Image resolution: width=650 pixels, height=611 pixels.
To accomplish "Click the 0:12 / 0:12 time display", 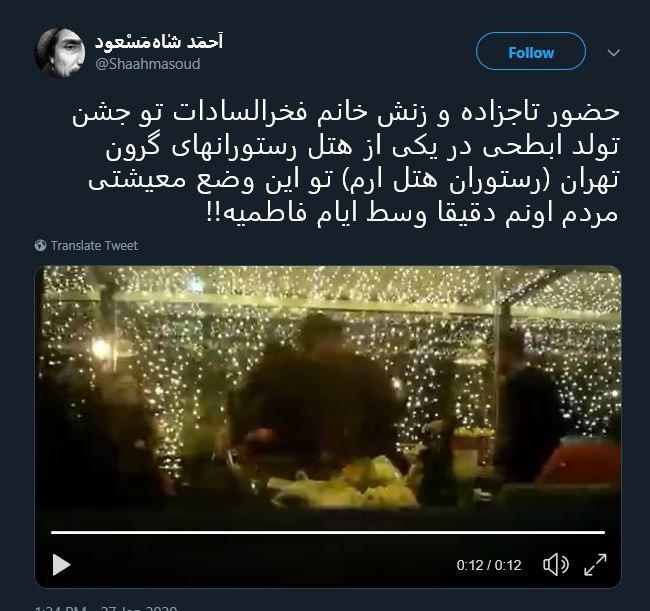I will pos(489,565).
